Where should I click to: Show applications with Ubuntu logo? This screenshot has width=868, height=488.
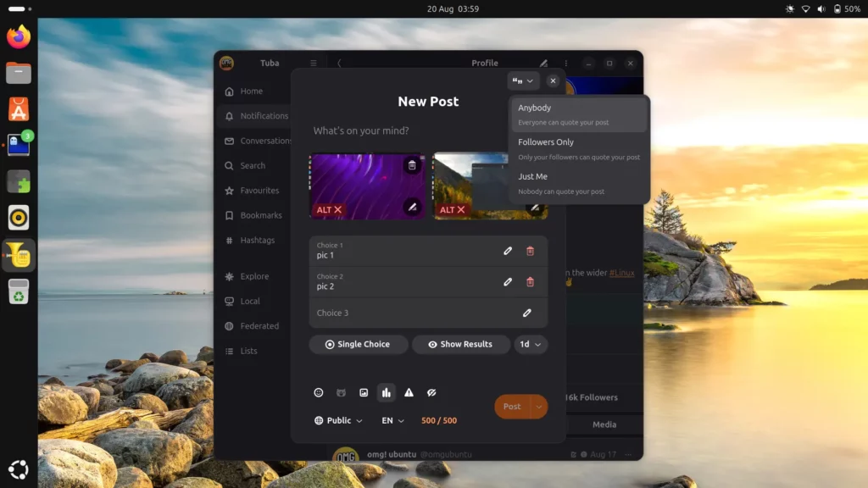19,469
